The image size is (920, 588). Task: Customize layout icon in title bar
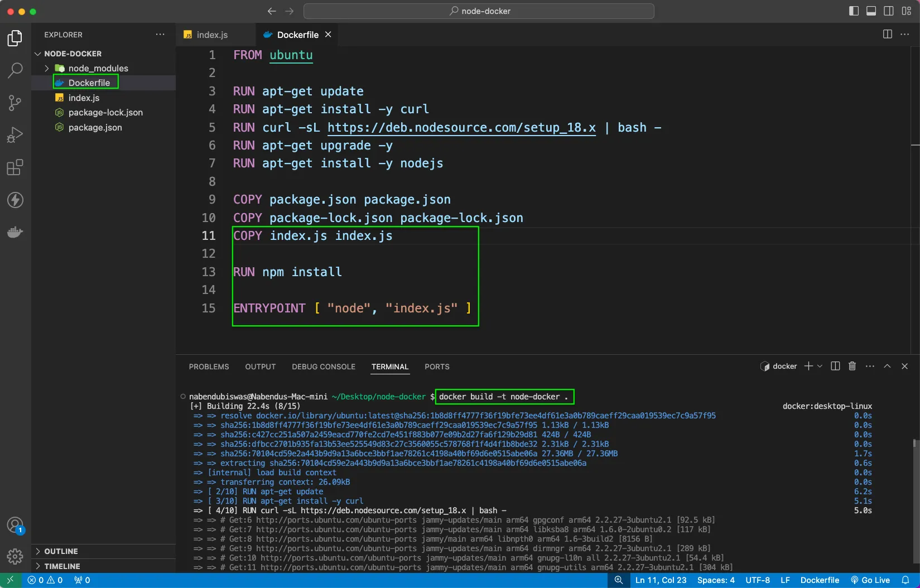click(907, 11)
